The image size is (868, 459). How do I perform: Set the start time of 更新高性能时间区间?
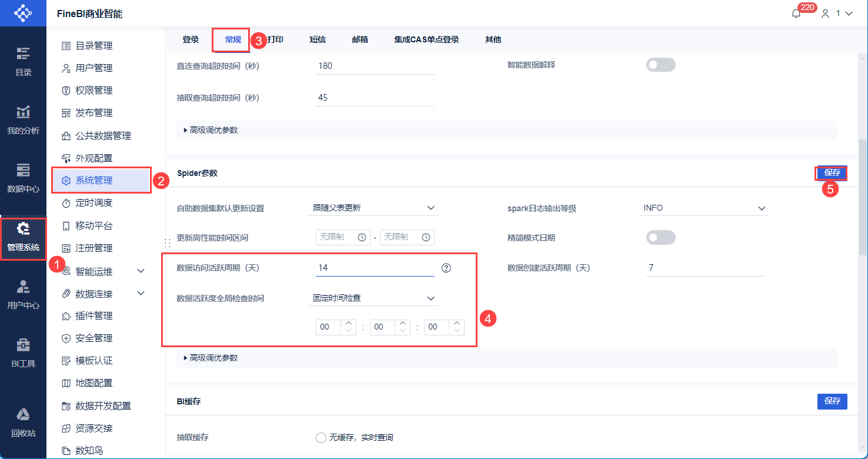pyautogui.click(x=343, y=237)
